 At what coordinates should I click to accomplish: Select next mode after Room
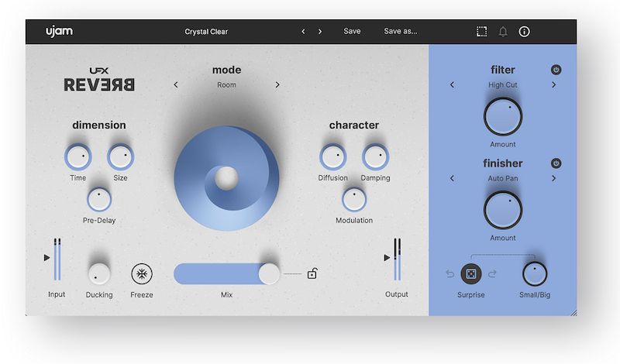[277, 85]
